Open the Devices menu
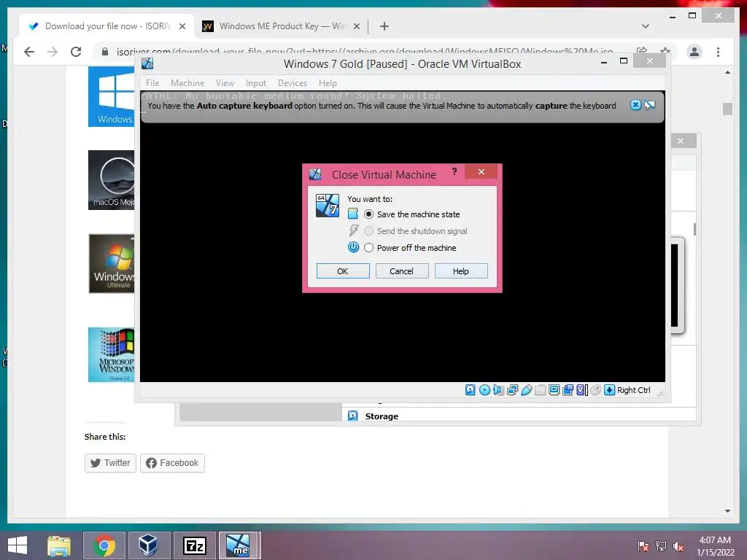Screen dimensions: 747x560 click(x=293, y=83)
